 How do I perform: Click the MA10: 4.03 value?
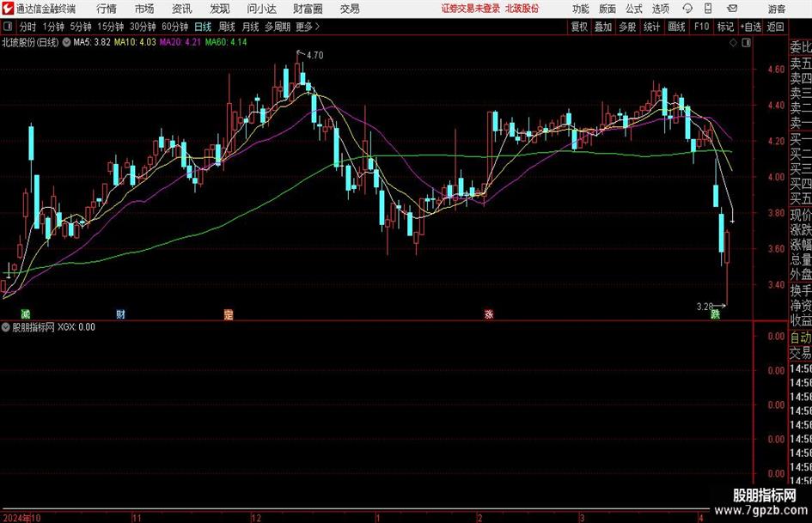click(135, 42)
